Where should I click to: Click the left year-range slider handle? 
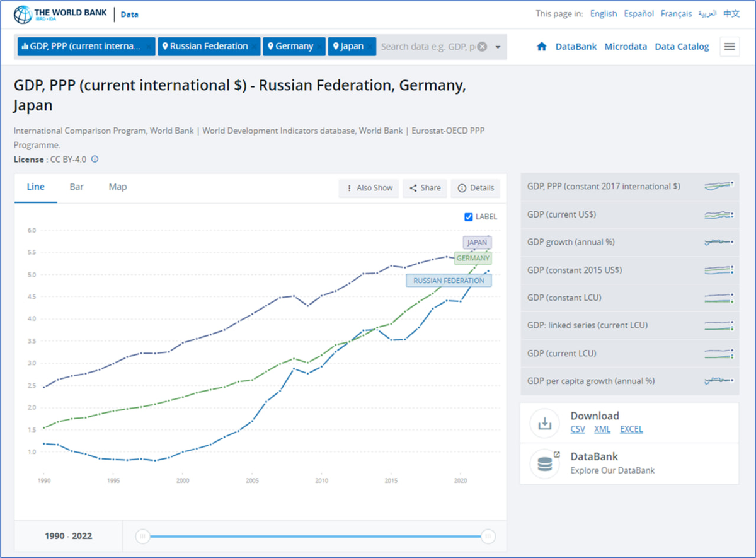(x=142, y=537)
